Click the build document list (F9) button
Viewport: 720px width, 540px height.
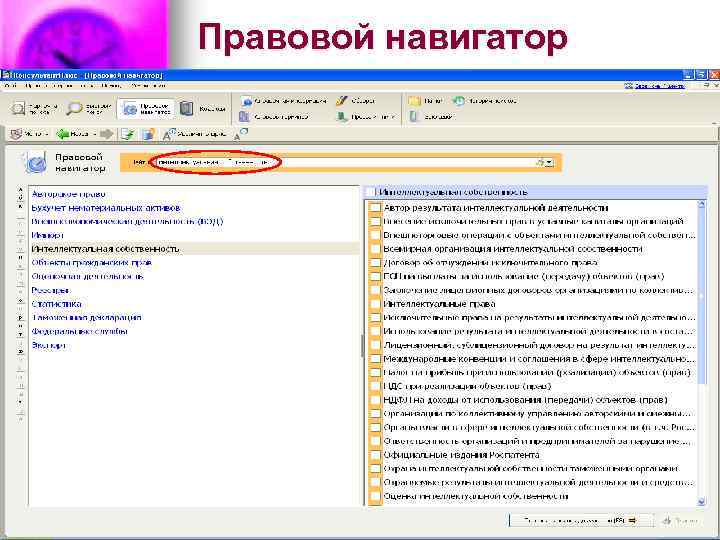point(580,520)
